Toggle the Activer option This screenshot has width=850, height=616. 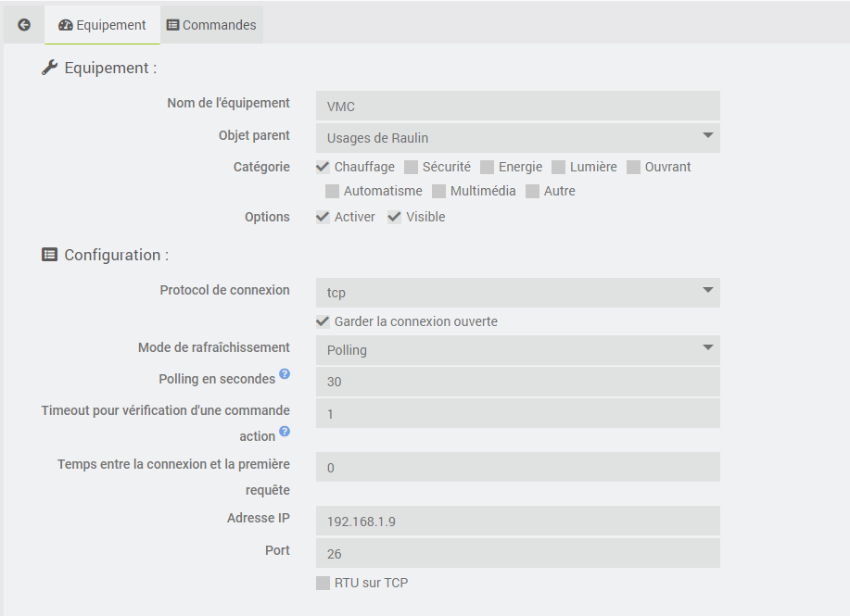coord(323,217)
